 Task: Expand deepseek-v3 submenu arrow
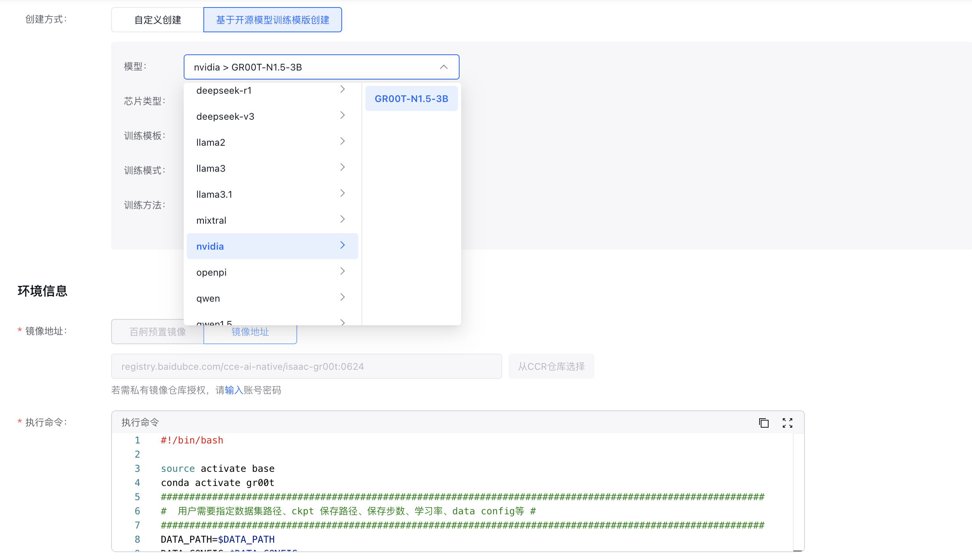pos(343,115)
